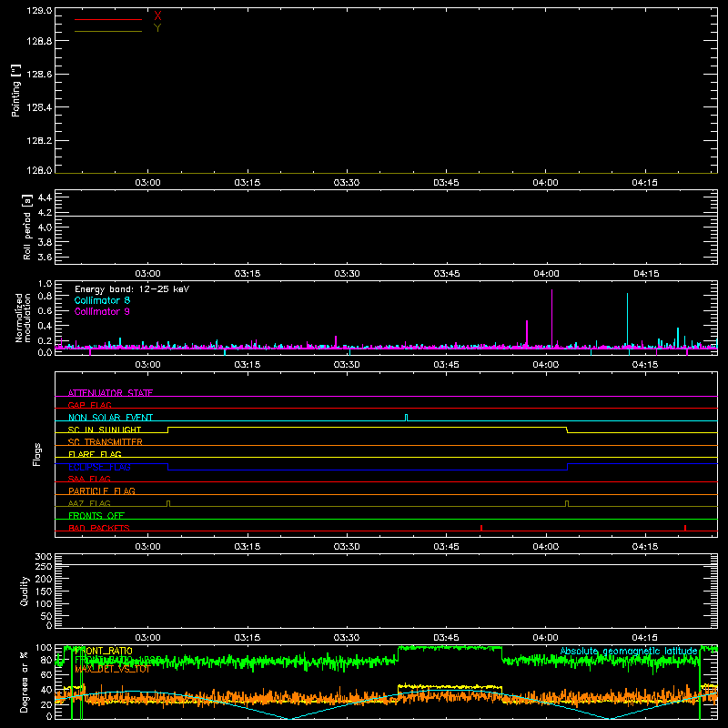Click the "150" Quality axis tick label
The height and width of the screenshot is (728, 728).
[44, 591]
